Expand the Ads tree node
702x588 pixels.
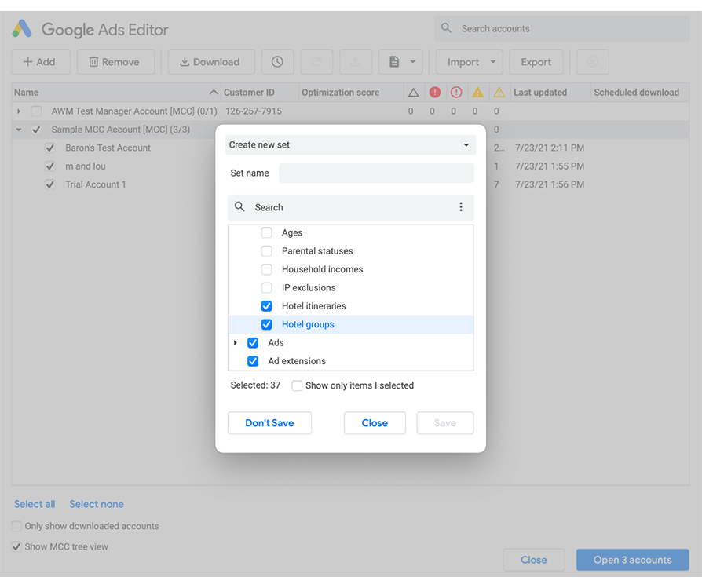[x=236, y=343]
